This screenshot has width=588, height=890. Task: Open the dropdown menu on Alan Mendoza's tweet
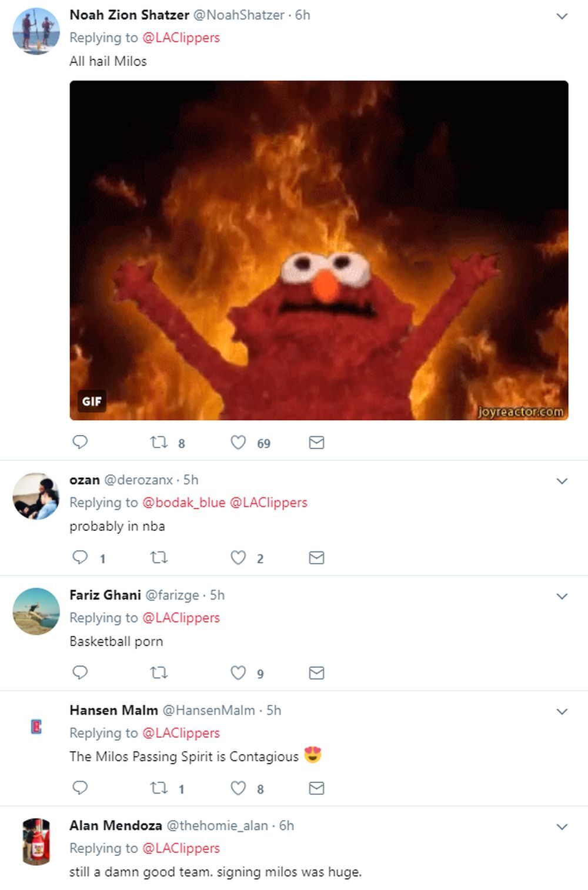coord(562,827)
